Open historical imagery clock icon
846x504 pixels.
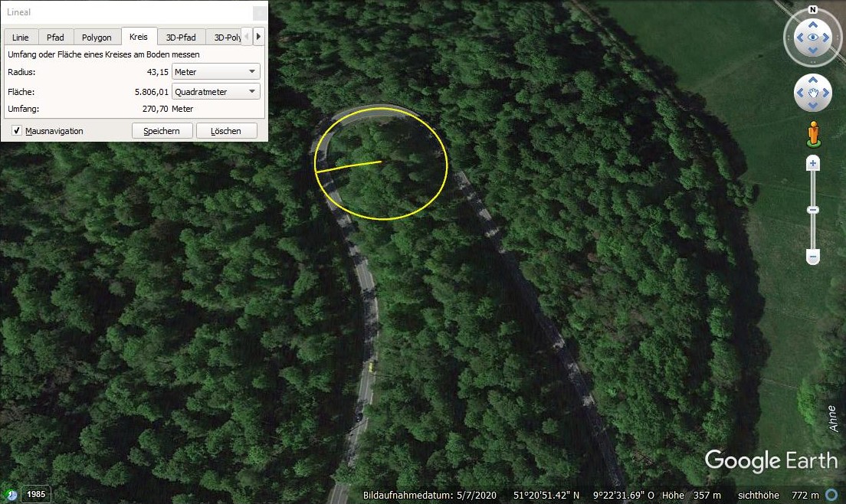click(11, 494)
